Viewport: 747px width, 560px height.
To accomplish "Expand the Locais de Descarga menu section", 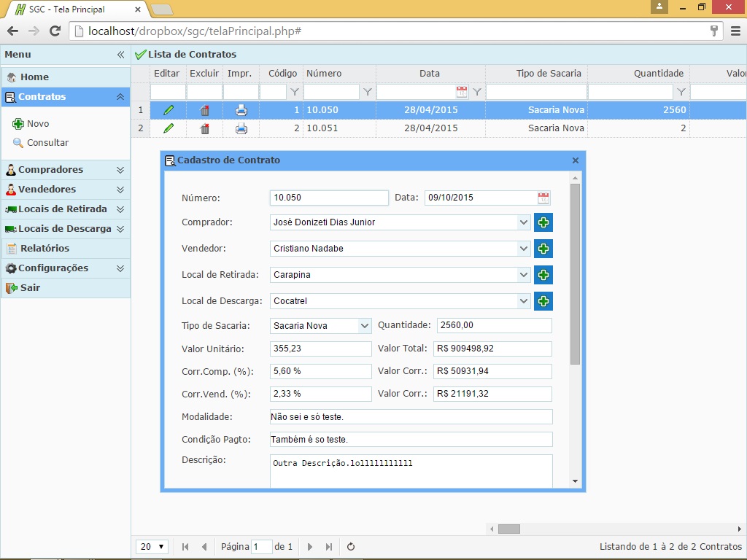I will [120, 229].
